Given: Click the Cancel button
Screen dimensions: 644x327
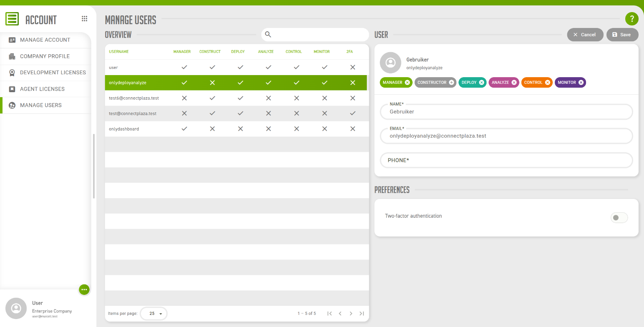Looking at the screenshot, I should point(585,35).
